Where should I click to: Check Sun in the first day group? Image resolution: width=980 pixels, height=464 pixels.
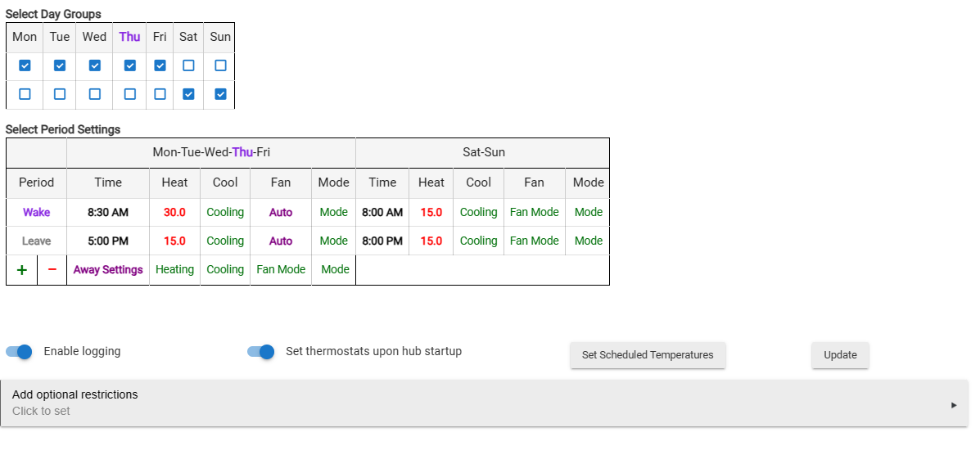(x=220, y=65)
